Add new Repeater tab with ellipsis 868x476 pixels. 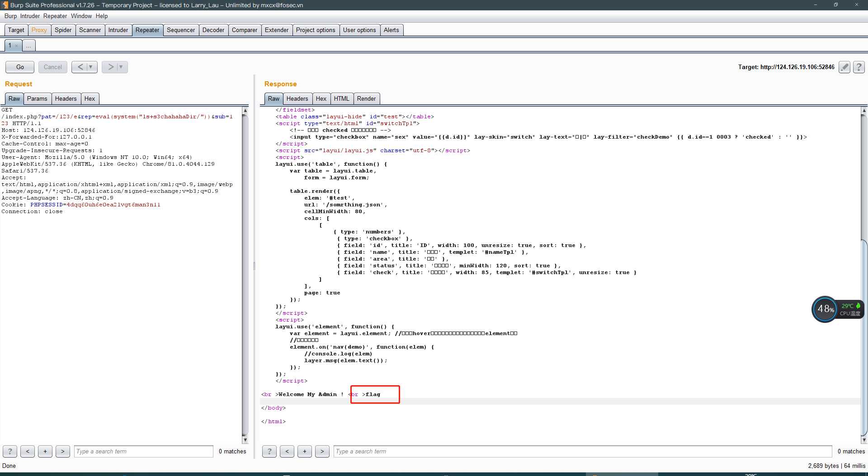28,45
